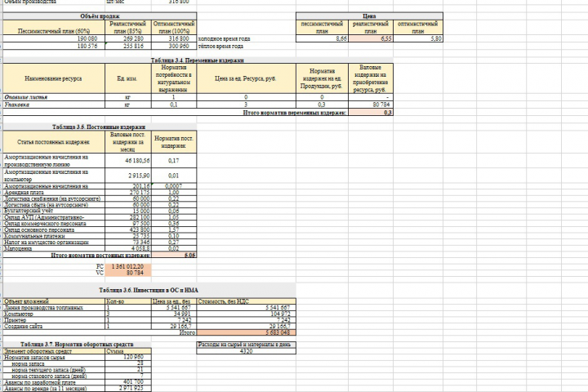Select the "Цена" table header
Viewport: 588px width, 392px height.
tap(369, 16)
